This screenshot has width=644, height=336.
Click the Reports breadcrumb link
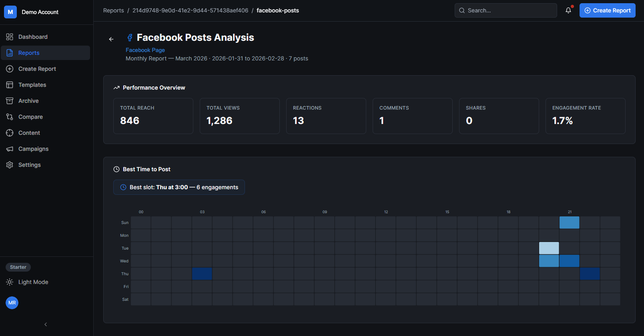113,10
